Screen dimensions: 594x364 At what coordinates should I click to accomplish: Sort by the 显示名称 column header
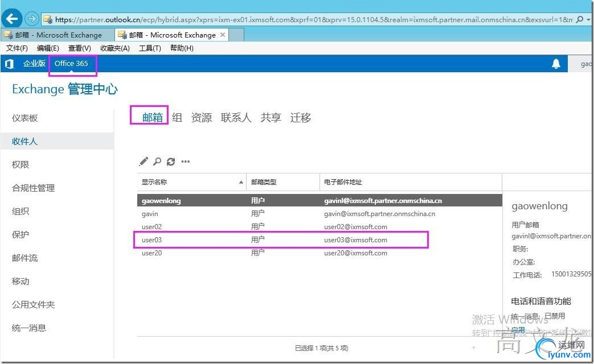[192, 182]
